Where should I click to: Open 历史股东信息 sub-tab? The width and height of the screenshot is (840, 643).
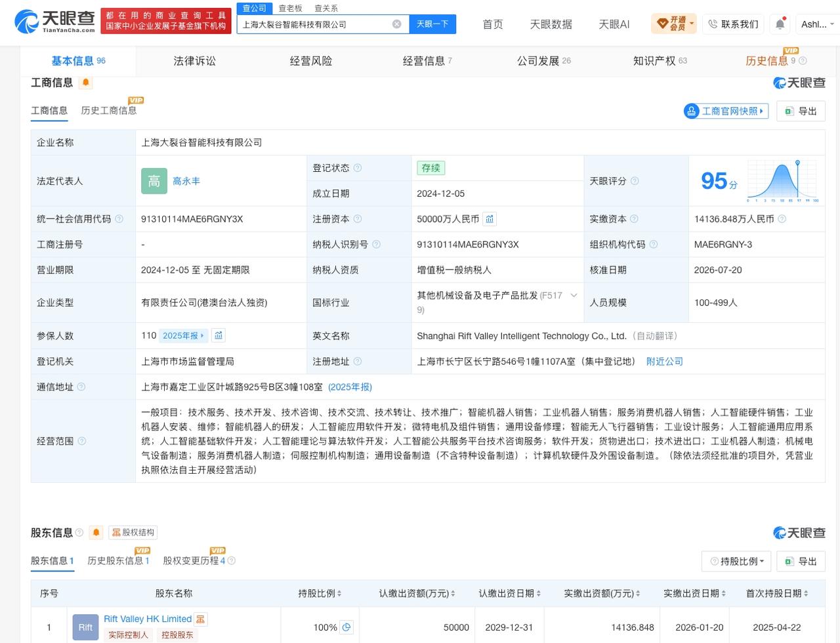pyautogui.click(x=118, y=561)
